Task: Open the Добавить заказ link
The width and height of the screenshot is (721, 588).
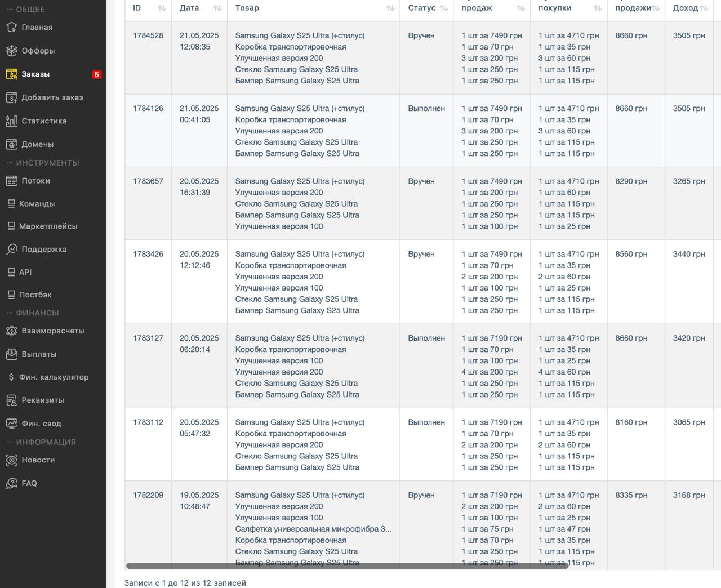Action: coord(52,97)
